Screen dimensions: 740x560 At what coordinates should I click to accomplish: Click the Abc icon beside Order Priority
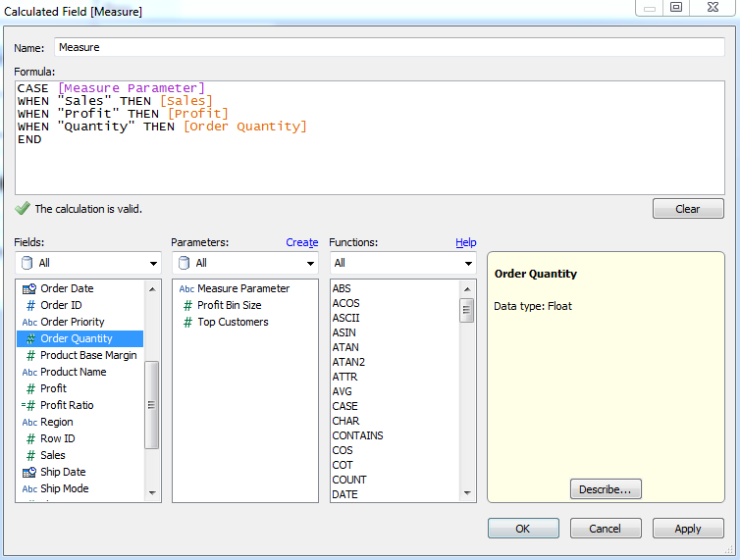tap(29, 323)
